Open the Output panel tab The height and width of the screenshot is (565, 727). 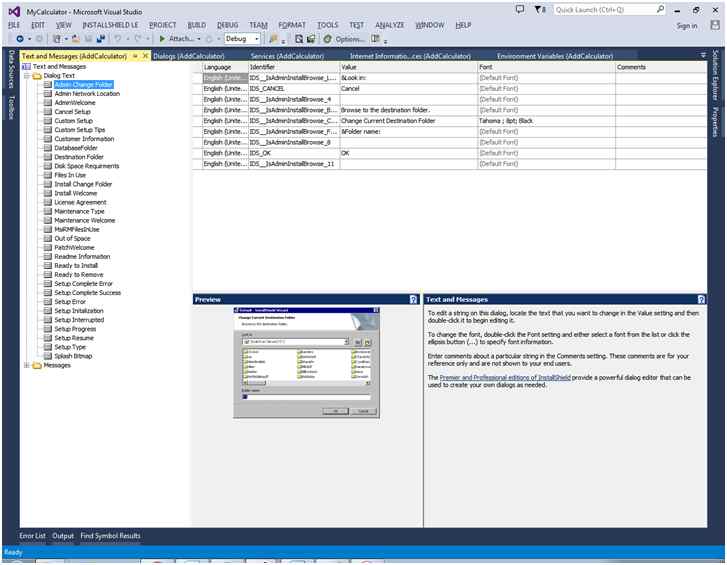(63, 536)
